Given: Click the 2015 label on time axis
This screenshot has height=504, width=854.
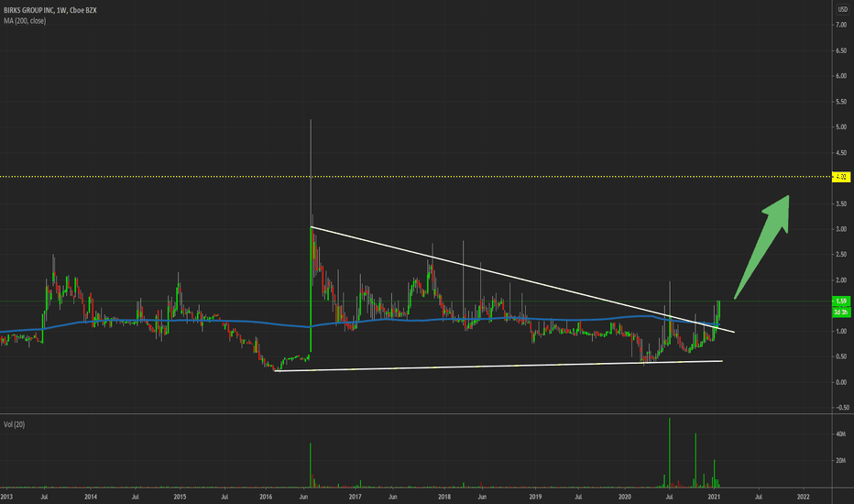Looking at the screenshot, I should (x=180, y=497).
